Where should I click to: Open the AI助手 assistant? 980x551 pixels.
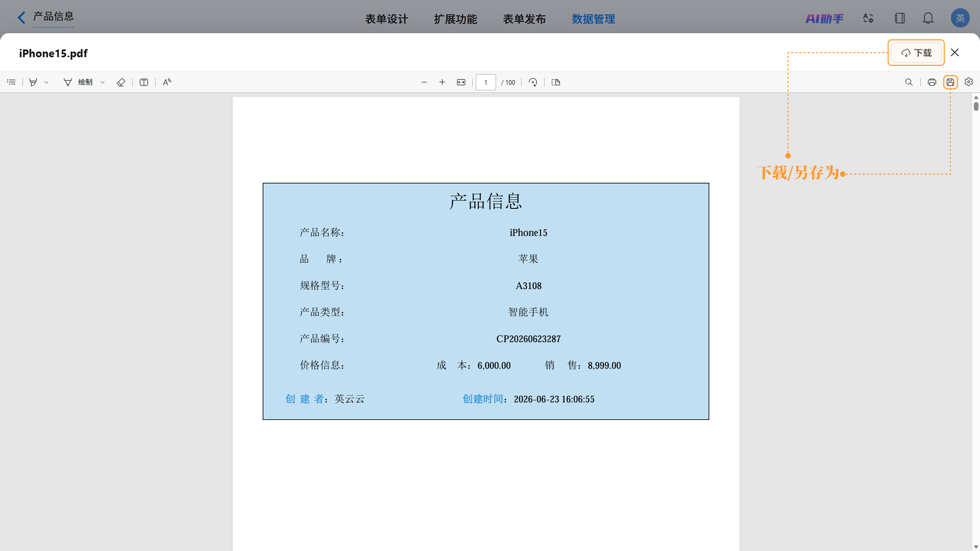coord(824,18)
